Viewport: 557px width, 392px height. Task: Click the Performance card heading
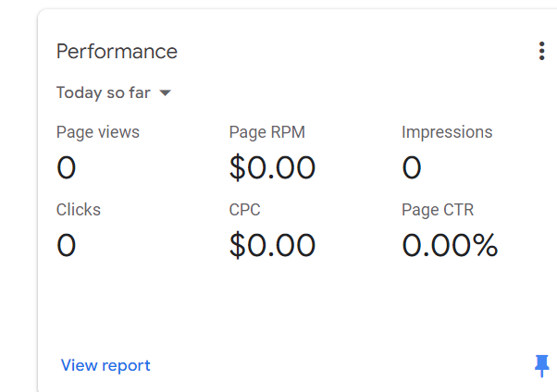click(x=117, y=51)
